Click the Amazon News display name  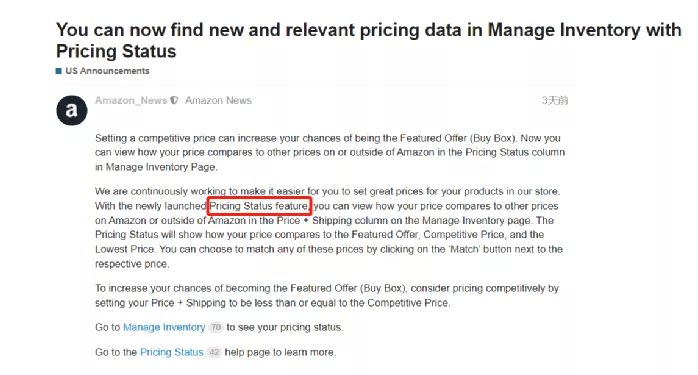pyautogui.click(x=218, y=101)
